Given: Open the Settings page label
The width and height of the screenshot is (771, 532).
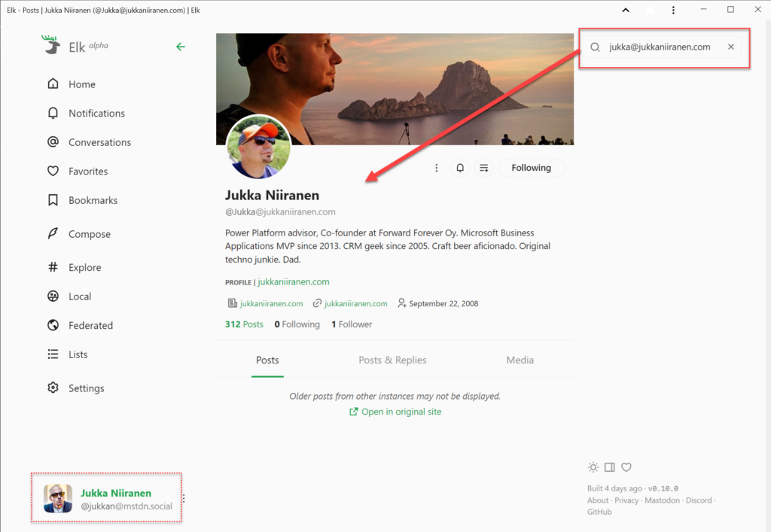Looking at the screenshot, I should 86,388.
